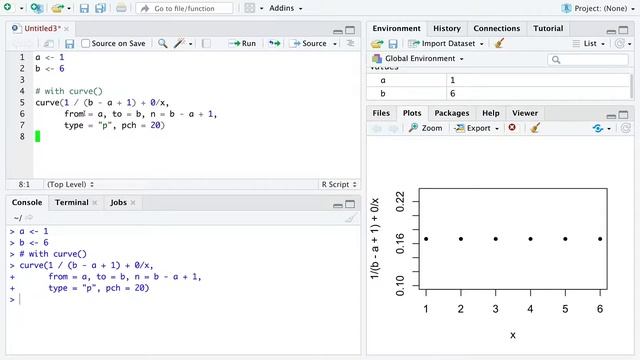Image resolution: width=640 pixels, height=360 pixels.
Task: Run the current line with Run button
Action: (x=242, y=43)
